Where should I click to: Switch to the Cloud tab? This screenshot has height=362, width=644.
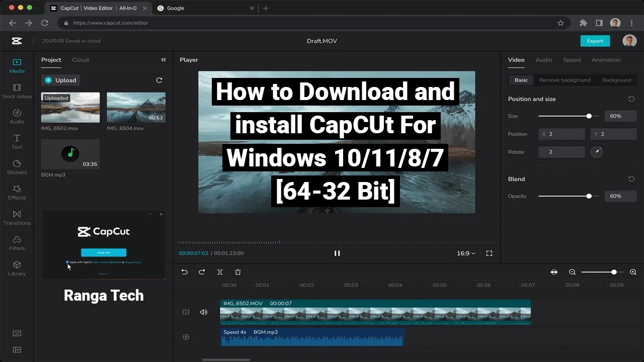coord(80,60)
